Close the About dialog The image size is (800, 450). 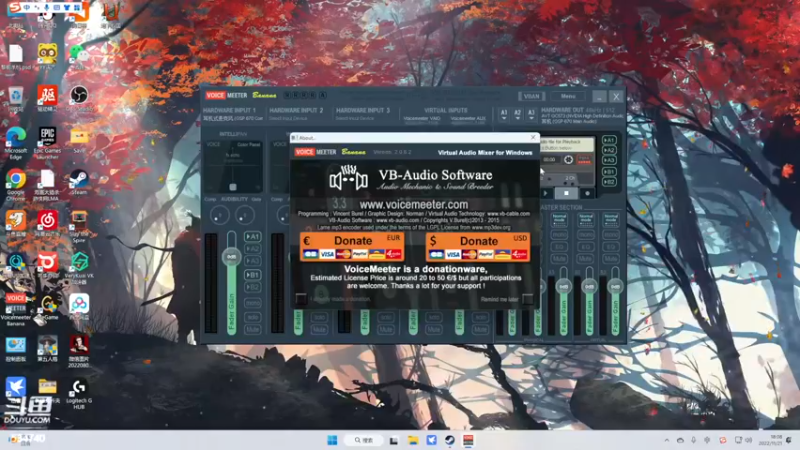click(x=533, y=138)
